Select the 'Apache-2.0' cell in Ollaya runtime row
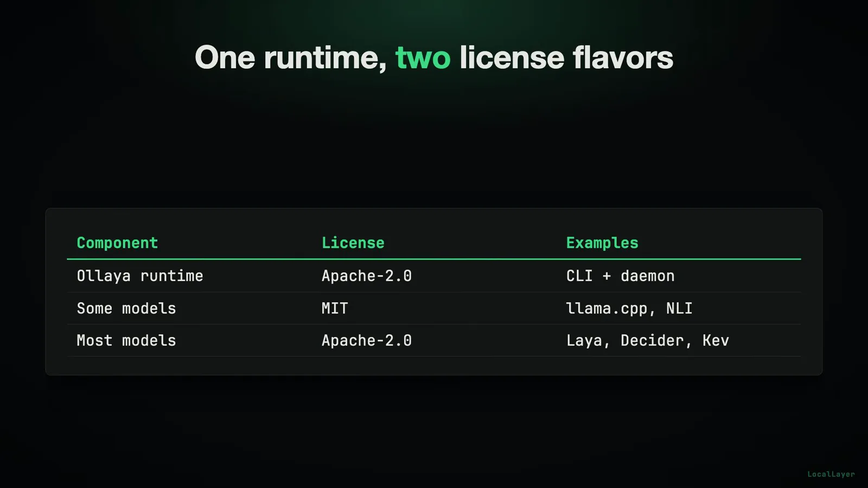Screen dimensions: 868x488 [x=367, y=276]
